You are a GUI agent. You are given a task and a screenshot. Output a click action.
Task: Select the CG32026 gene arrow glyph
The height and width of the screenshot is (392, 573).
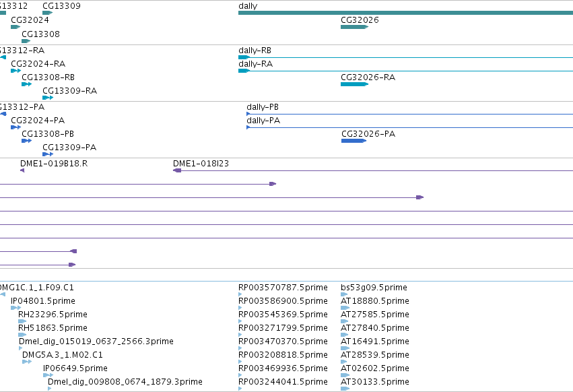pos(354,27)
